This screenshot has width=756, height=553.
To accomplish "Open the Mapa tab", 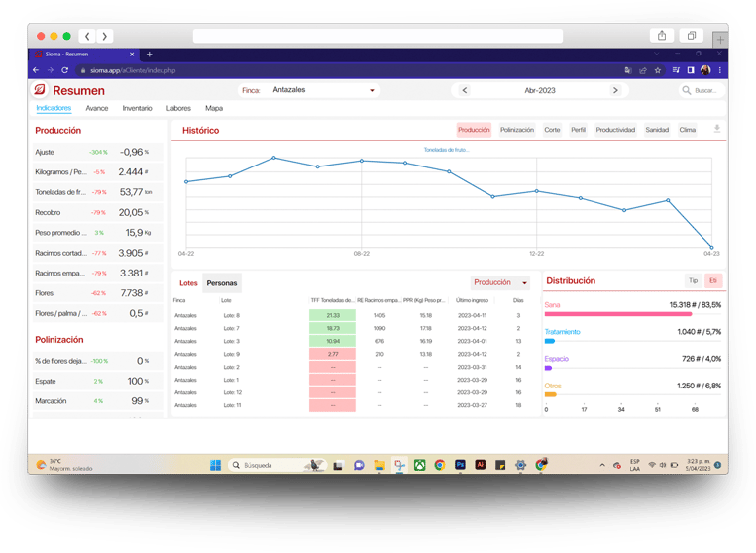I will [214, 108].
